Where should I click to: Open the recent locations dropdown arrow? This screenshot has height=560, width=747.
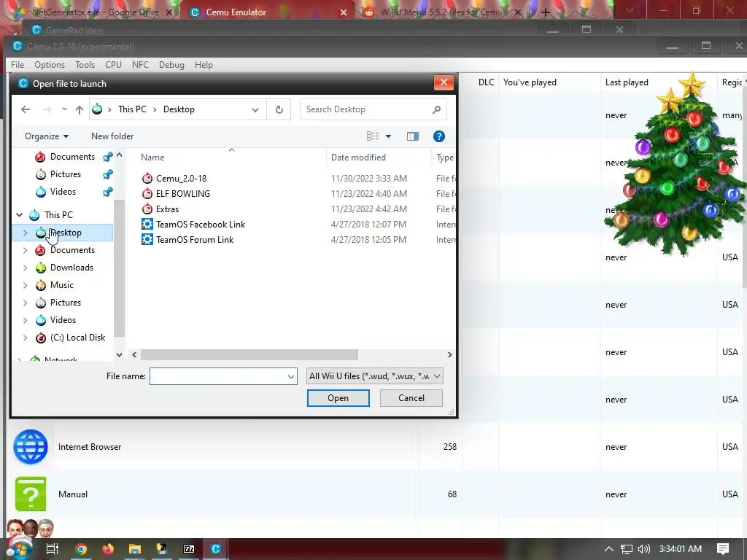[64, 109]
